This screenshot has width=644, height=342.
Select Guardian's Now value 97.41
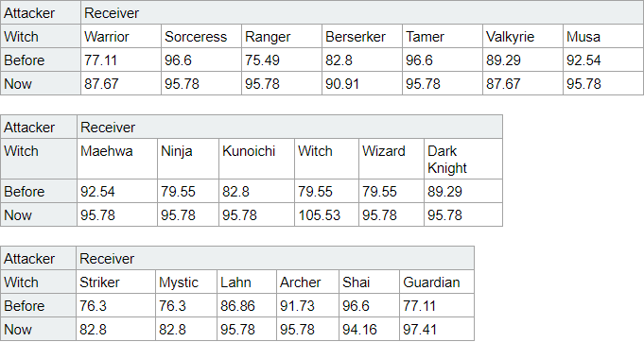pyautogui.click(x=437, y=330)
